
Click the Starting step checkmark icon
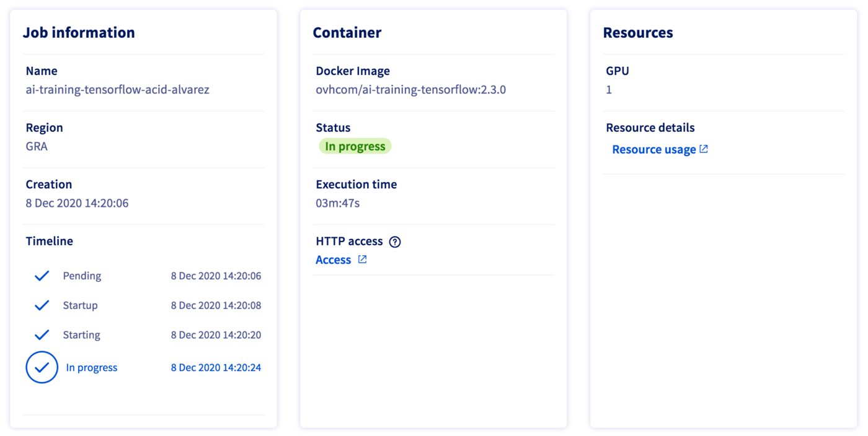click(x=42, y=335)
